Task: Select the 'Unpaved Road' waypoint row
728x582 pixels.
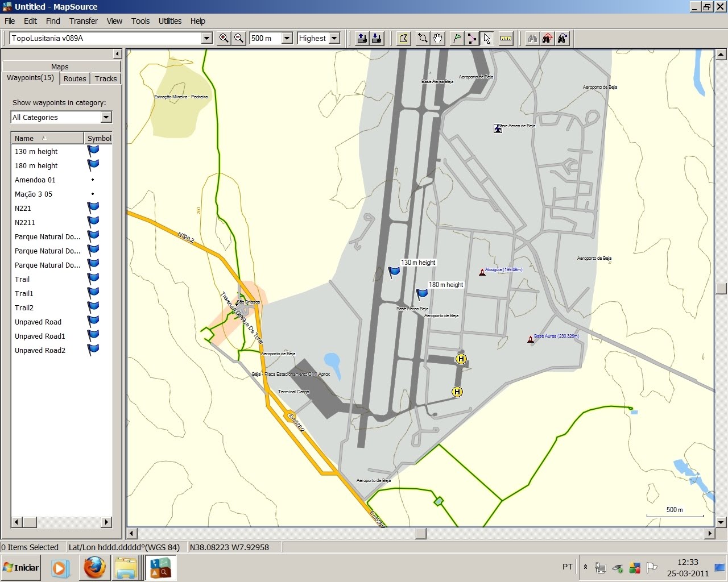Action: point(62,322)
